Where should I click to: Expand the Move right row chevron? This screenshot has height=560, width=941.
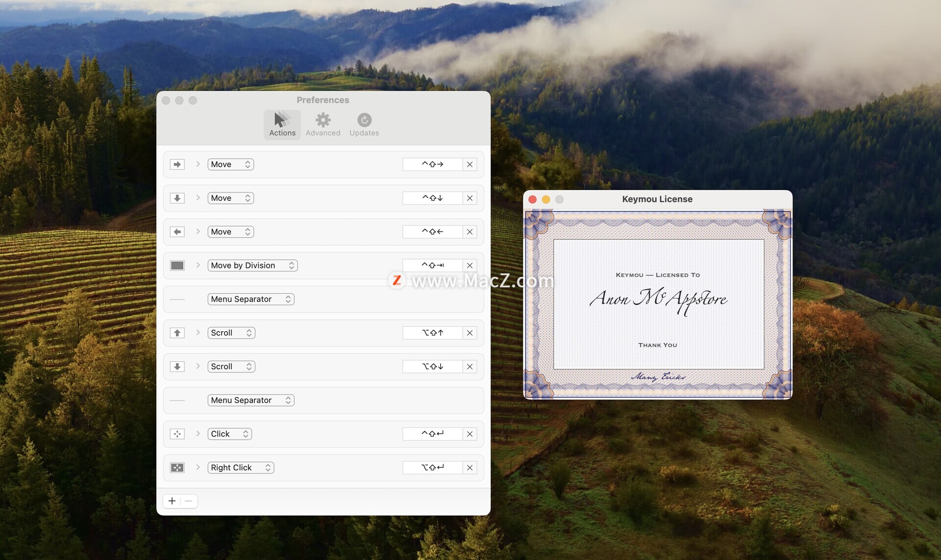(198, 164)
